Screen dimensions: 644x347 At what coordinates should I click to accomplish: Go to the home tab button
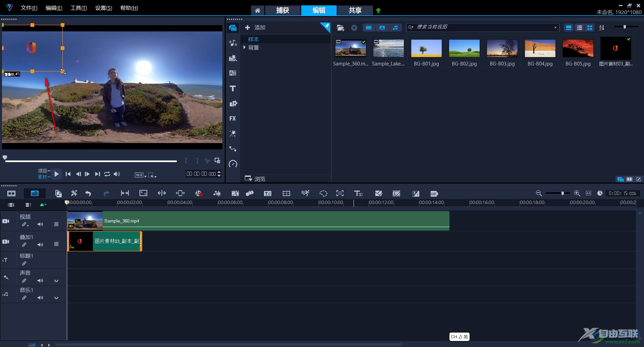257,10
